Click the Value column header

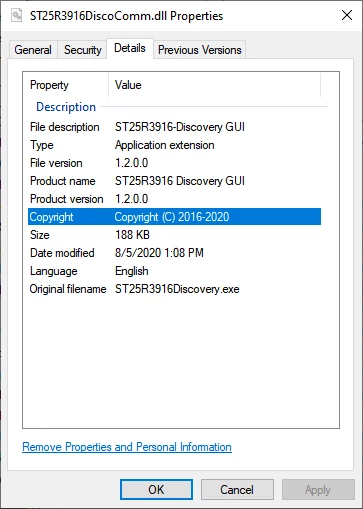[128, 85]
